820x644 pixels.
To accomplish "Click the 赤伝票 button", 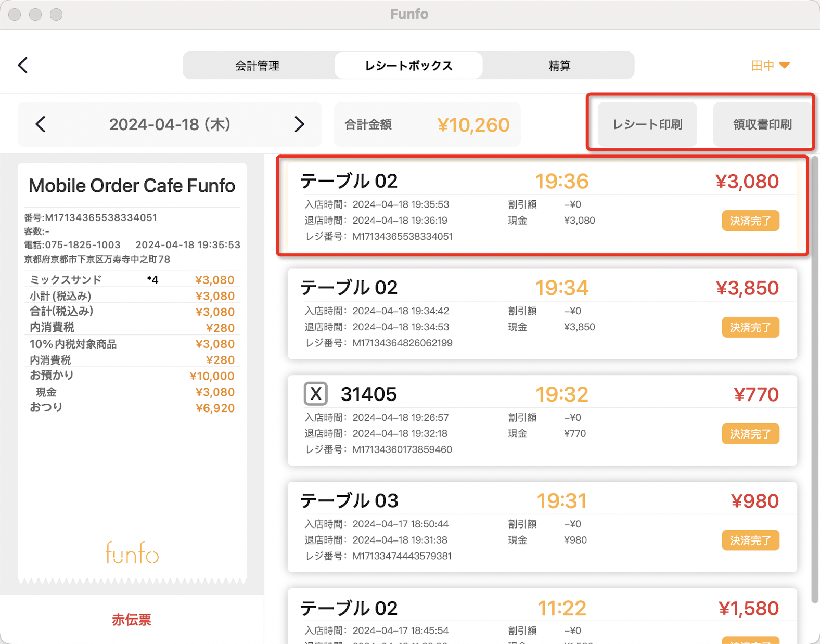I will pyautogui.click(x=132, y=620).
